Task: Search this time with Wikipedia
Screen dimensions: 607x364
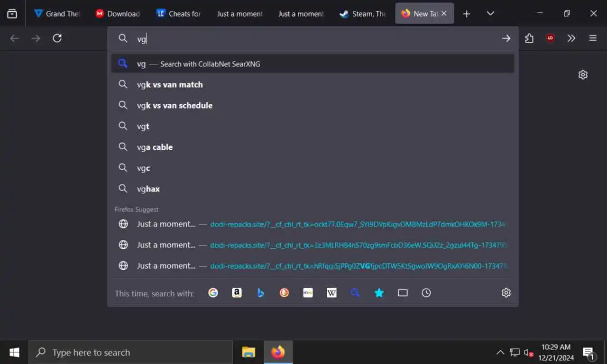Action: [x=332, y=293]
